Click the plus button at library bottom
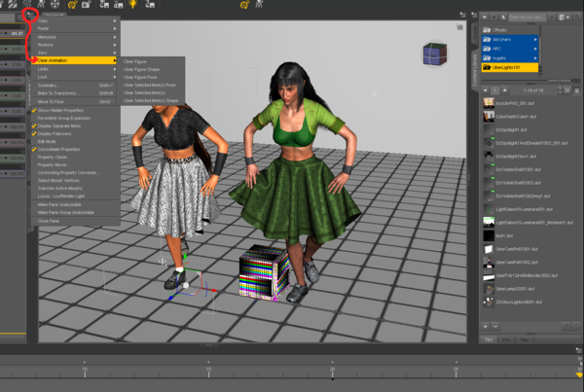The width and height of the screenshot is (584, 392). point(486,327)
